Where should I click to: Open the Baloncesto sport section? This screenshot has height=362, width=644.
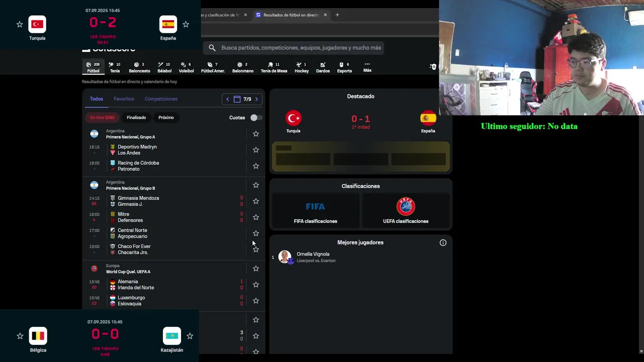click(x=139, y=67)
